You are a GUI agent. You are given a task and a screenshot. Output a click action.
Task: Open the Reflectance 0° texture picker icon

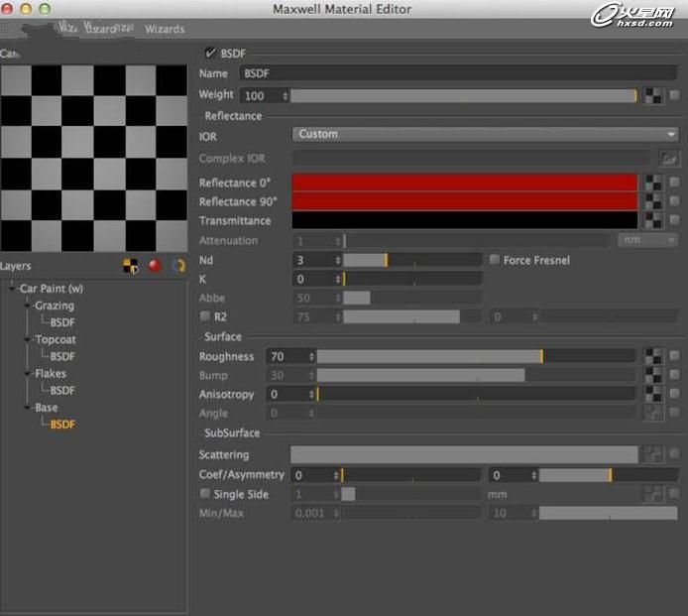[x=653, y=184]
